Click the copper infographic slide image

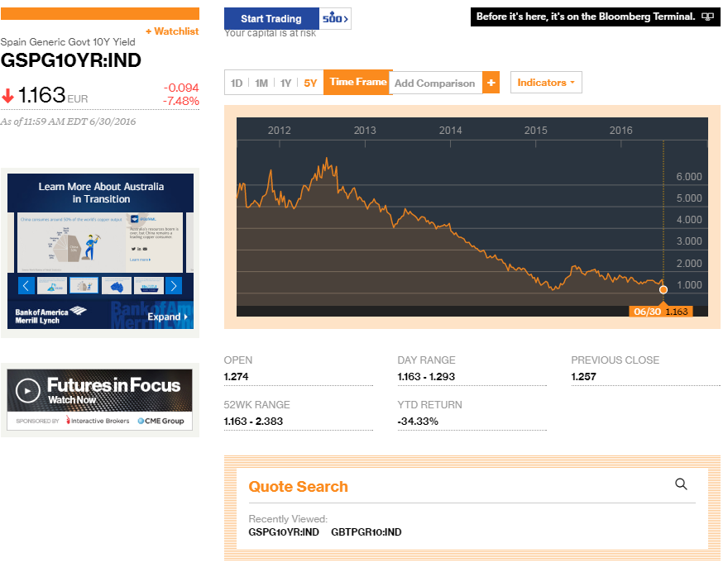click(100, 243)
